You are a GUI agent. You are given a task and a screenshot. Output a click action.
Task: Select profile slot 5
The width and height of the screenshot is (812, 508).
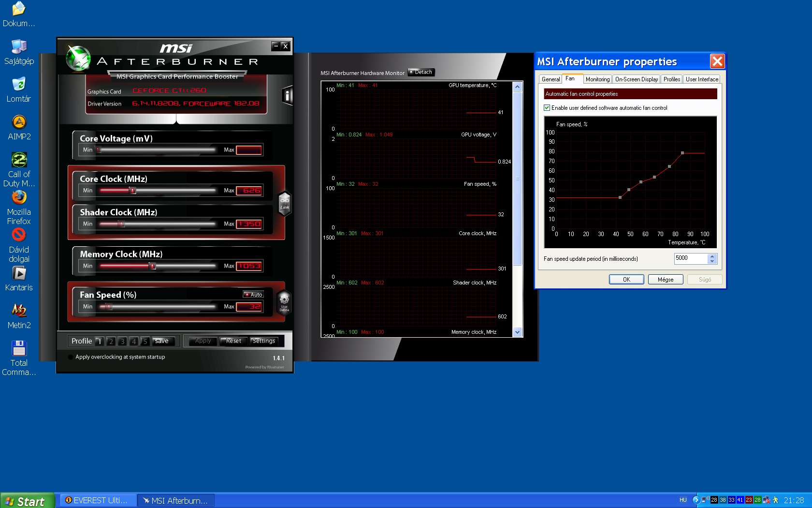tap(145, 341)
